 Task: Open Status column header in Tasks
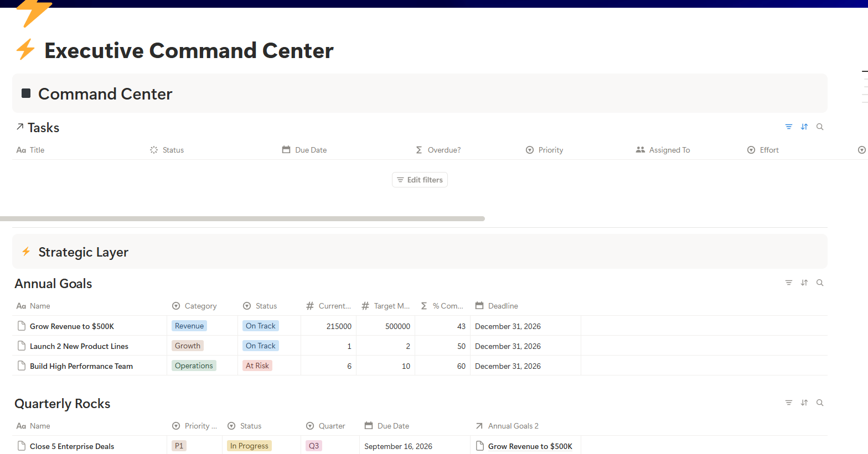point(167,150)
